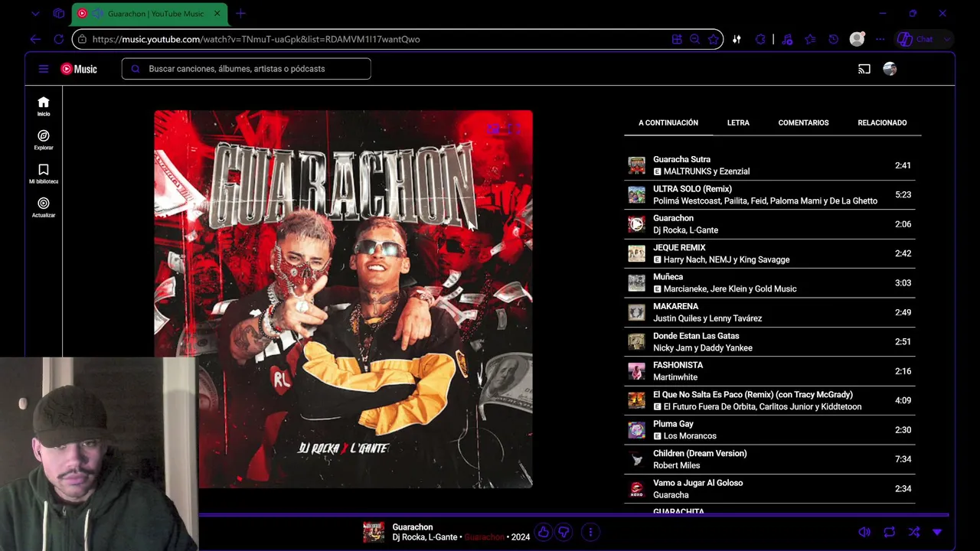The width and height of the screenshot is (980, 551).
Task: Open the browser profile avatar
Action: (857, 39)
